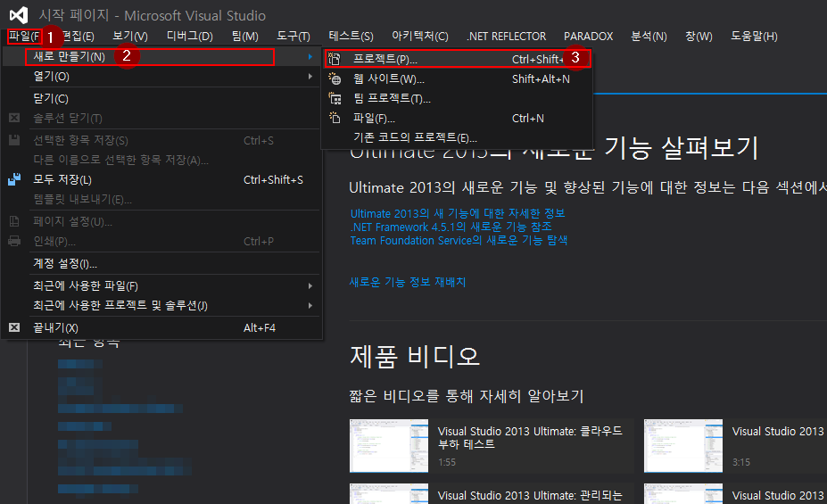The height and width of the screenshot is (504, 827).
Task: Click the 프로젝트(P) new project icon
Action: (335, 59)
